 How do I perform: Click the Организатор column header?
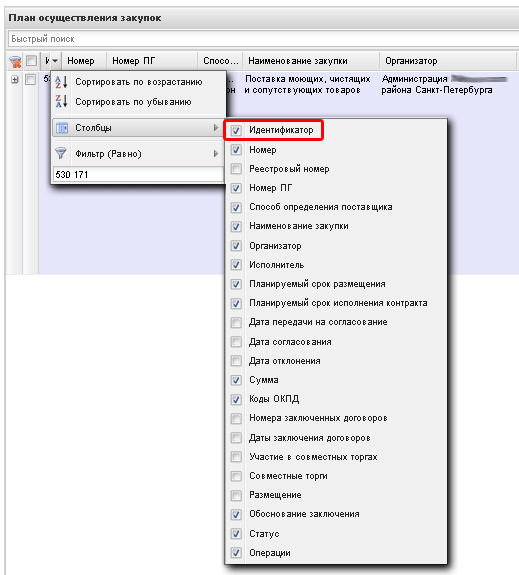448,61
